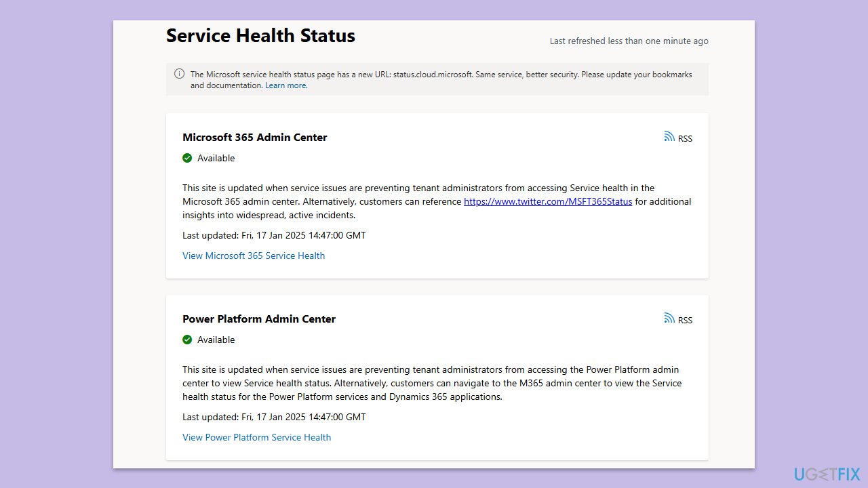Click the green Available checkmark under Power Platform Admin Center
The height and width of the screenshot is (488, 868).
[x=187, y=340]
